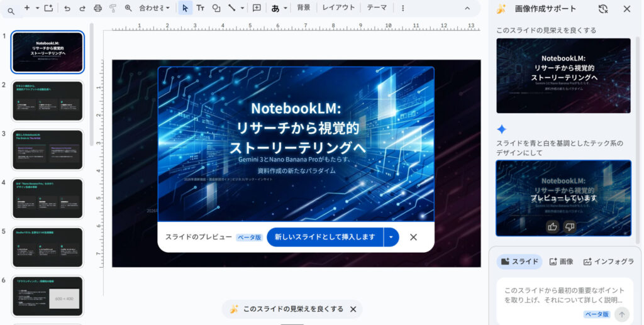Click the horizontal ruler above canvas
644x325 pixels.
click(x=296, y=27)
